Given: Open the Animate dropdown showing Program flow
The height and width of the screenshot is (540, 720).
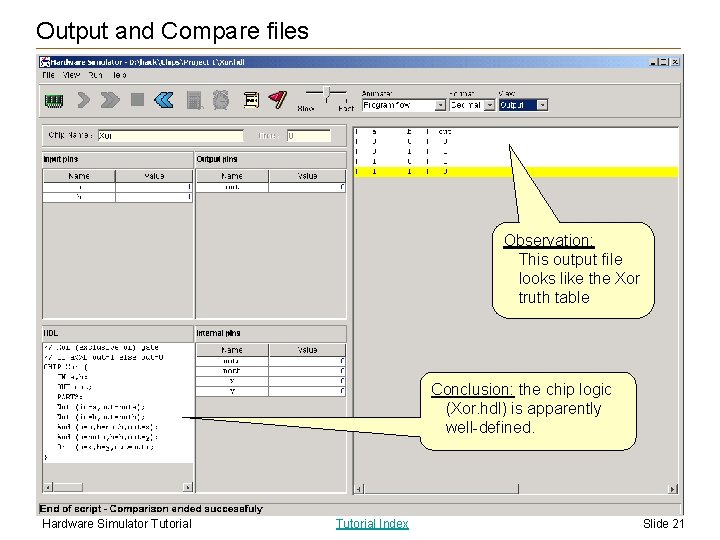Looking at the screenshot, I should pos(404,105).
